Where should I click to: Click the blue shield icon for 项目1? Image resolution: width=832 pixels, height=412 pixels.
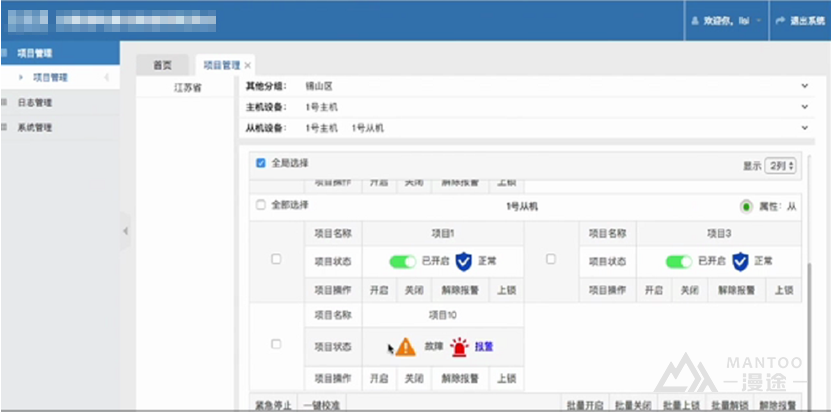point(464,261)
